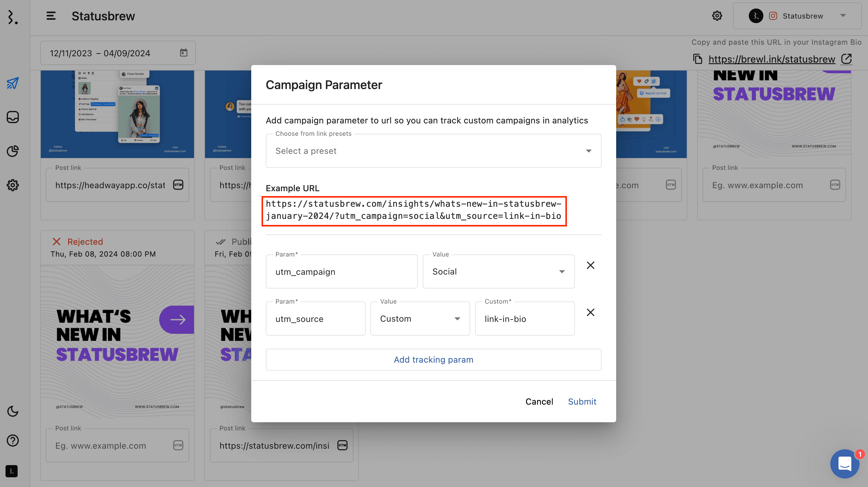Edit the utm_campaign Param field
868x487 pixels.
tap(341, 271)
